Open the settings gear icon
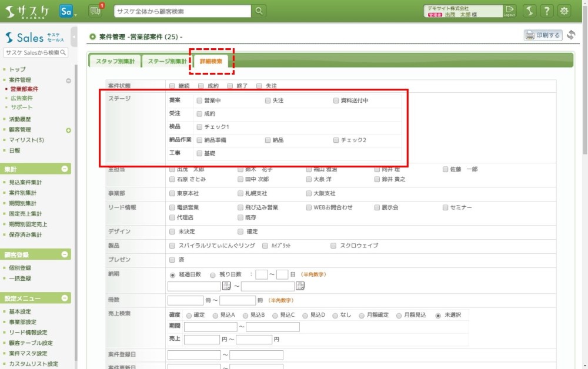The image size is (588, 369). [x=564, y=11]
